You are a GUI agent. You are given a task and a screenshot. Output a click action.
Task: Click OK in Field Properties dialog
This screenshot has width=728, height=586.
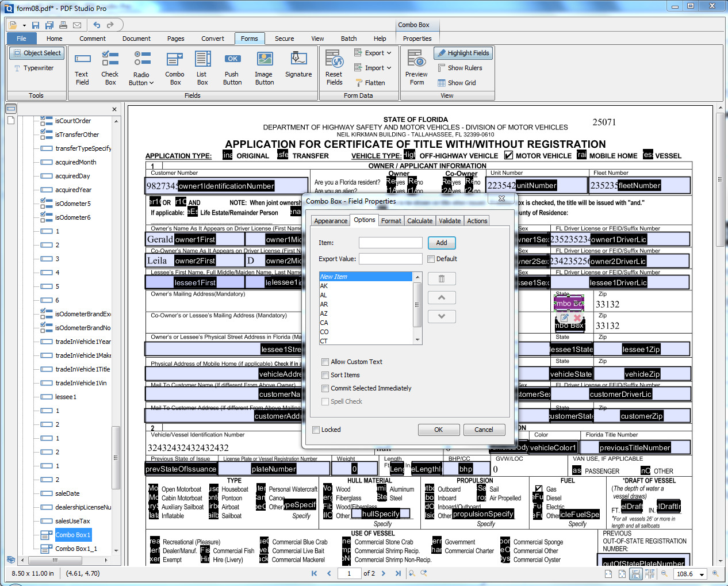[438, 430]
